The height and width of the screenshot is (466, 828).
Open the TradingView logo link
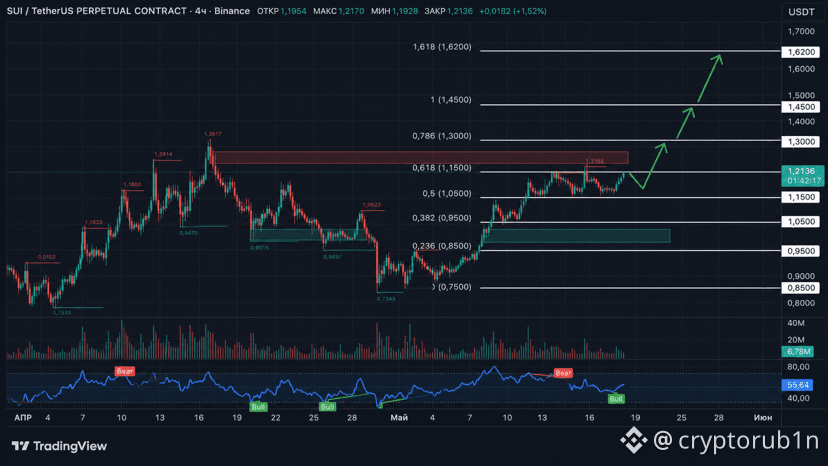[x=59, y=446]
